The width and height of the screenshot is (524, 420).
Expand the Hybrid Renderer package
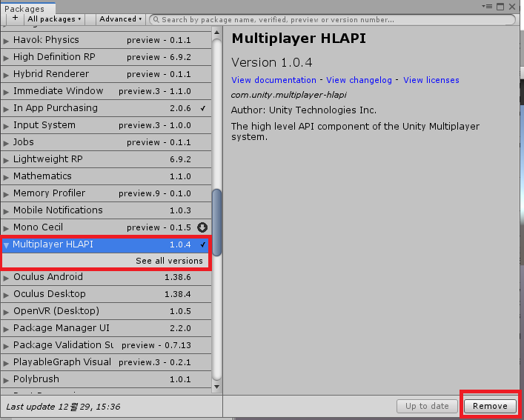point(6,75)
